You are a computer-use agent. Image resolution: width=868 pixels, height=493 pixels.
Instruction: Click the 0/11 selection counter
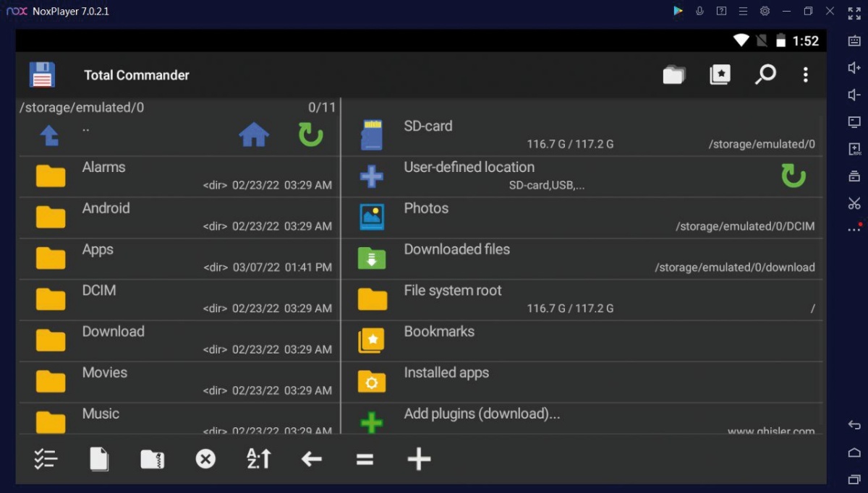pyautogui.click(x=322, y=108)
